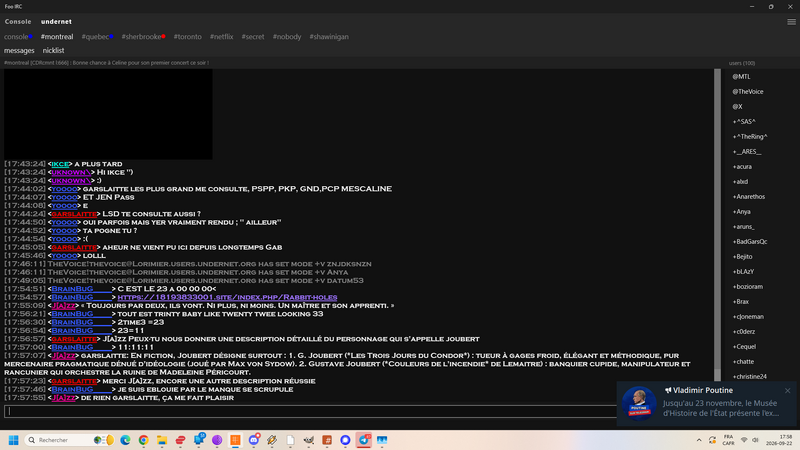Image resolution: width=800 pixels, height=450 pixels.
Task: Switch to the #secret channel
Action: coord(253,37)
